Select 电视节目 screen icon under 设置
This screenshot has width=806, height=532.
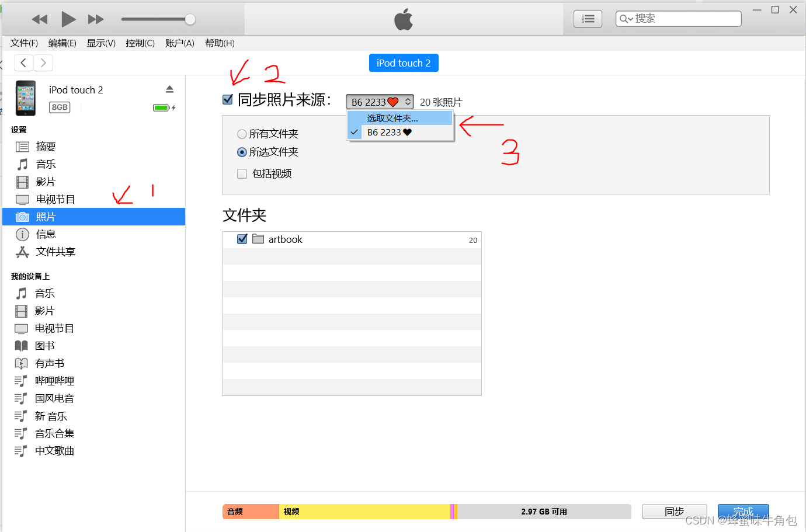(x=22, y=200)
